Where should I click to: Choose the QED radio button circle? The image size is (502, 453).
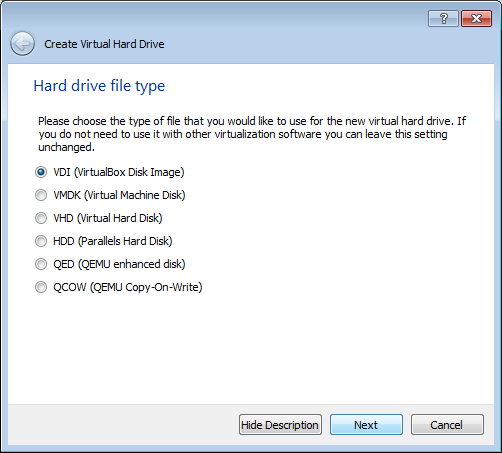41,264
